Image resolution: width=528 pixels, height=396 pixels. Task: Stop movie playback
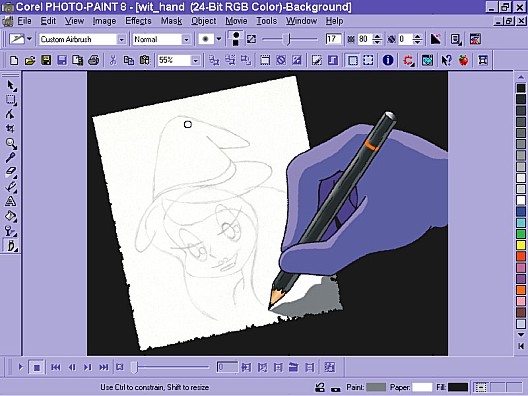37,367
